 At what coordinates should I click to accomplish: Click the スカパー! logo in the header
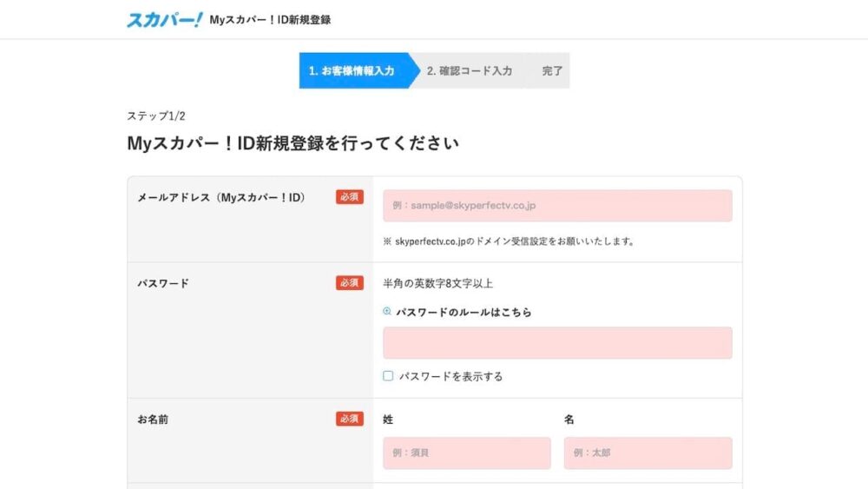[165, 20]
